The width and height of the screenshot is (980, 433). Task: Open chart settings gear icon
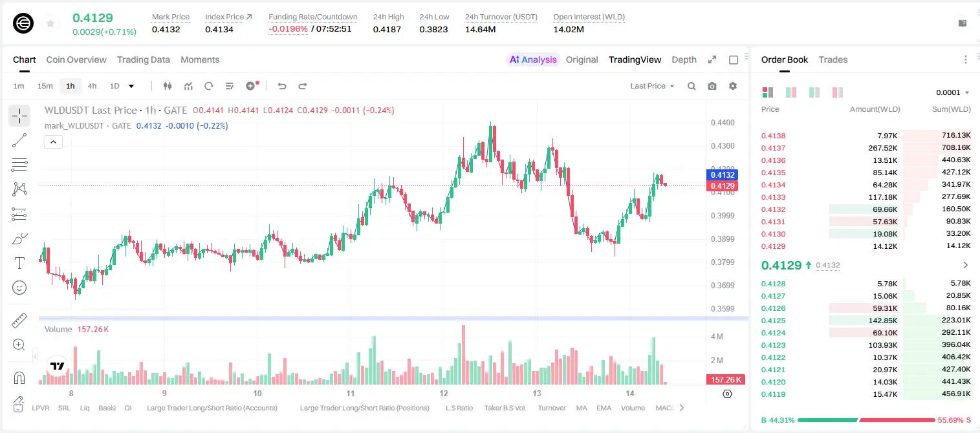(733, 86)
